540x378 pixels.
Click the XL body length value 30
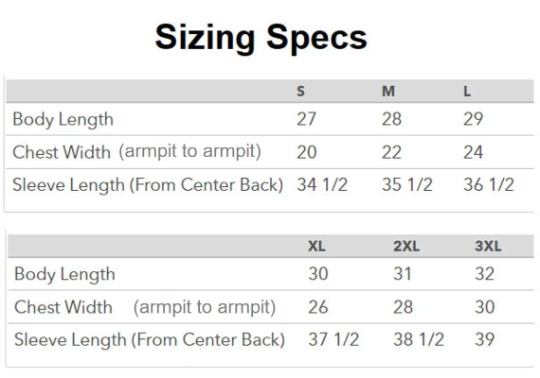tap(318, 274)
